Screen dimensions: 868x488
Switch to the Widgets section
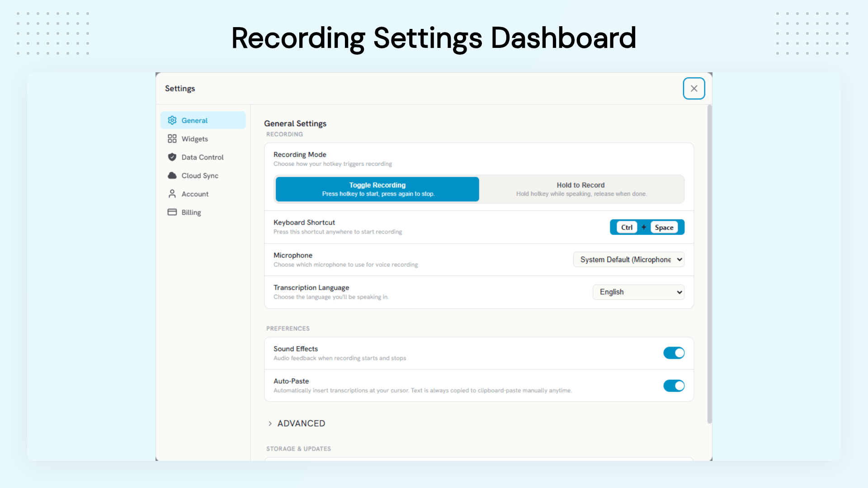(203, 139)
